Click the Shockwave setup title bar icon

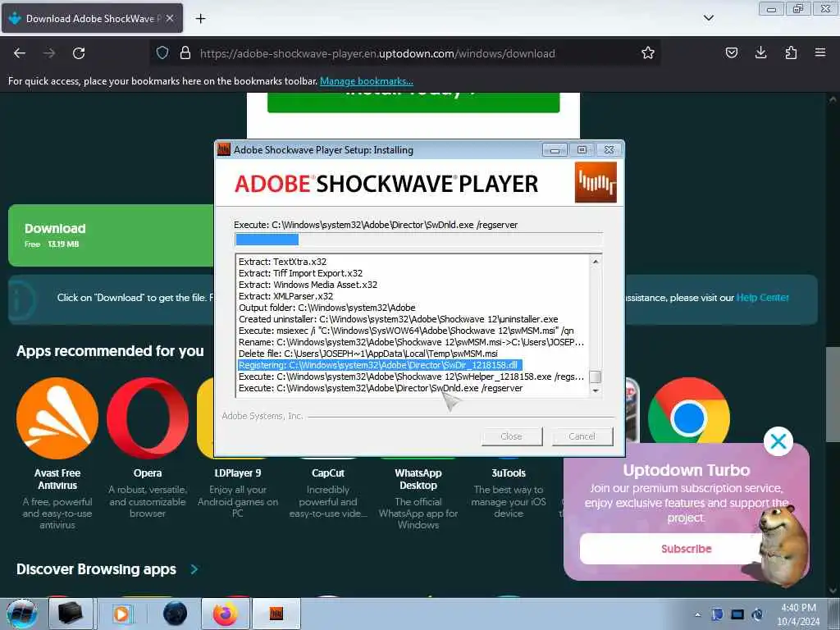223,149
